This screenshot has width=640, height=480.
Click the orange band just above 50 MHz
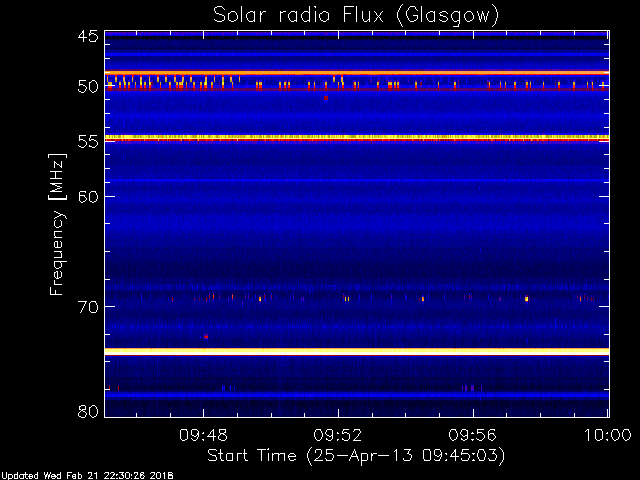pyautogui.click(x=357, y=73)
